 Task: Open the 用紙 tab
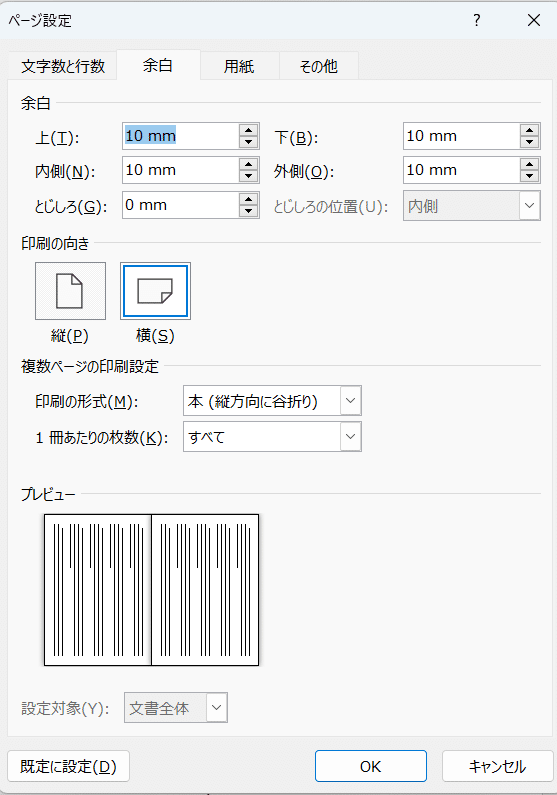pyautogui.click(x=239, y=66)
